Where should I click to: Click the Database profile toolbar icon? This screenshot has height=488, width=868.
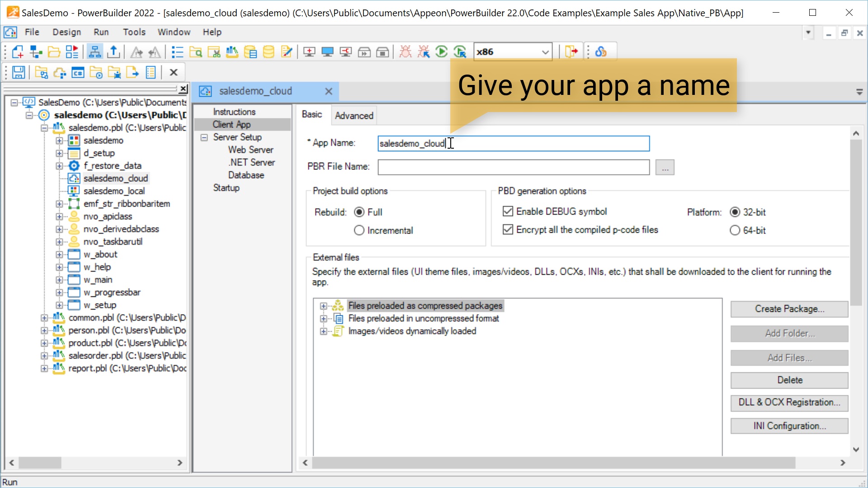point(250,52)
